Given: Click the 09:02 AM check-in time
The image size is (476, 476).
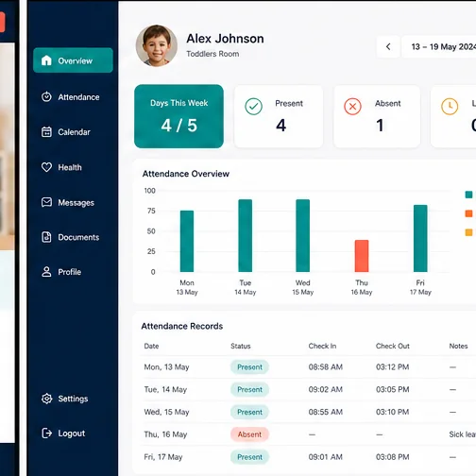Looking at the screenshot, I should point(326,389).
